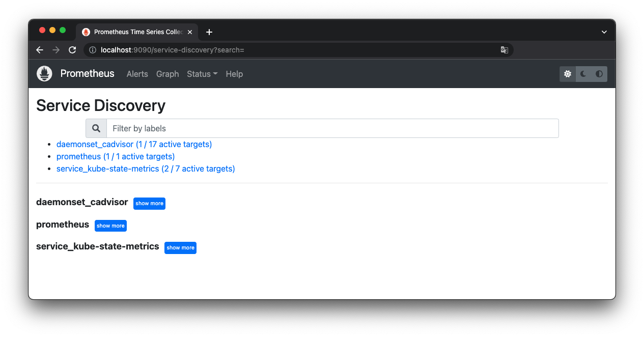The width and height of the screenshot is (644, 337).
Task: Open the tab search chevron dropdown
Action: pos(604,32)
